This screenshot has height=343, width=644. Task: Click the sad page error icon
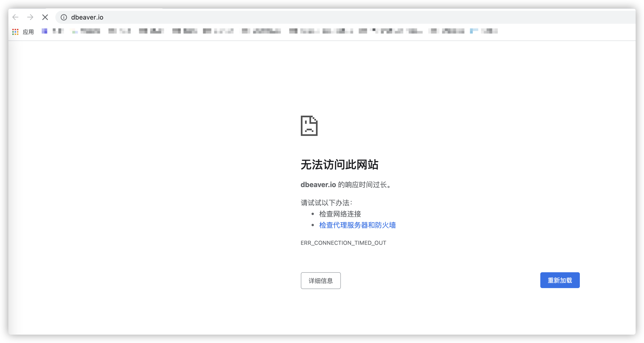tap(309, 126)
